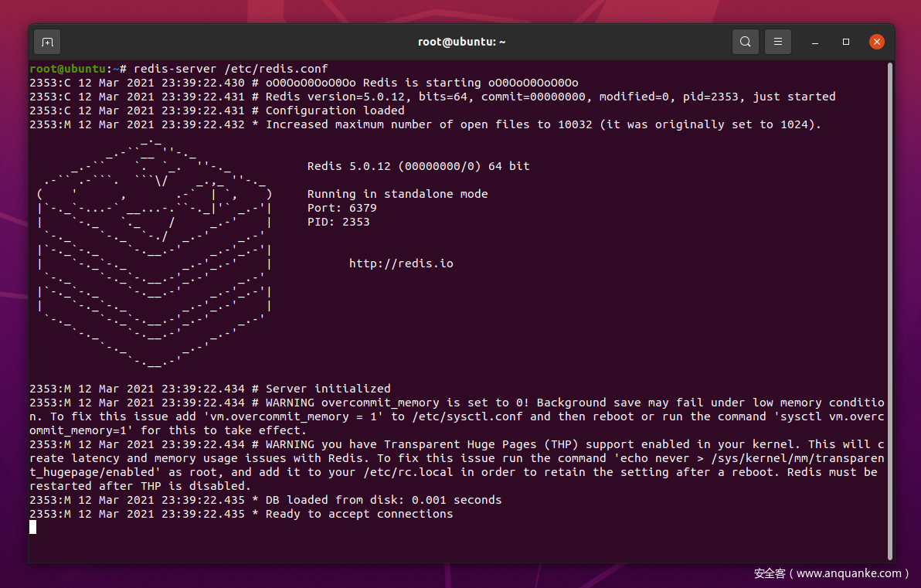Viewport: 921px width, 588px height.
Task: Open a new terminal tab
Action: click(48, 42)
